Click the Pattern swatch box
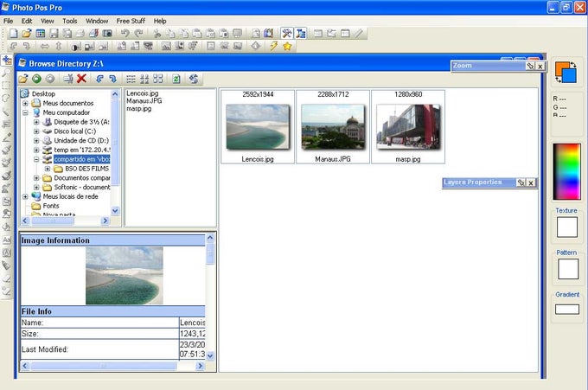This screenshot has height=390, width=588. point(568,269)
